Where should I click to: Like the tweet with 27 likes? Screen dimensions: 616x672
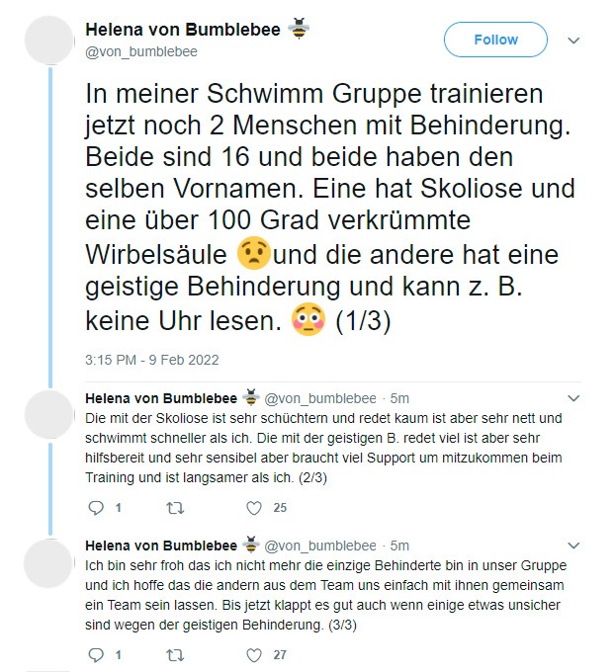click(254, 654)
